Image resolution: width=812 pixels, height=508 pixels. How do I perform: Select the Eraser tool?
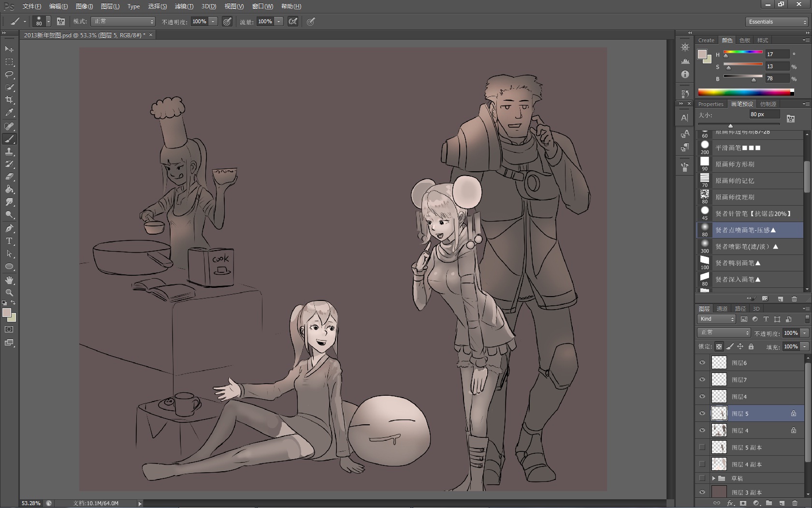(9, 177)
